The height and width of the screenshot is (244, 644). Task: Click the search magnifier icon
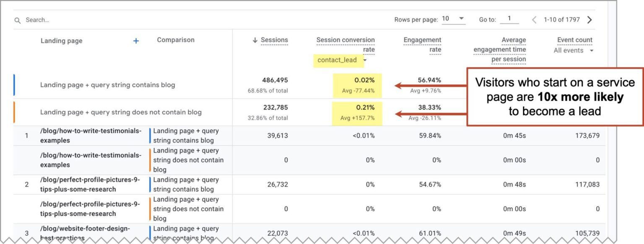[17, 20]
